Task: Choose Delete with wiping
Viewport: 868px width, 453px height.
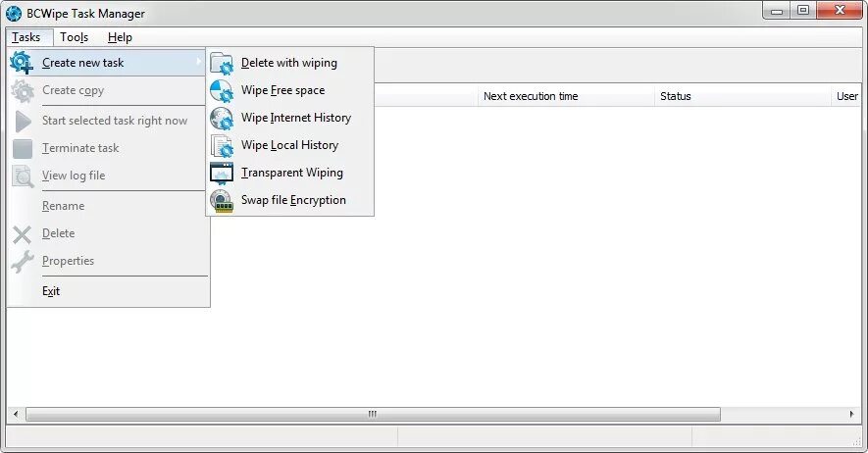Action: click(290, 63)
